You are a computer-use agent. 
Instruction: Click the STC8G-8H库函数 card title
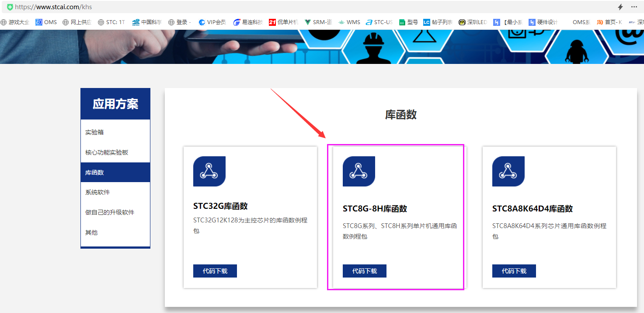click(x=375, y=209)
